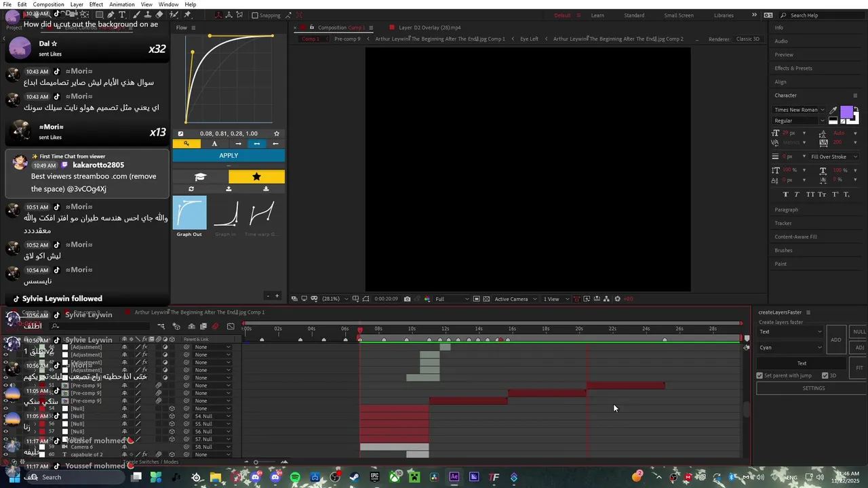Screen dimensions: 868x488
Task: Open the Animation menu
Action: click(x=122, y=4)
